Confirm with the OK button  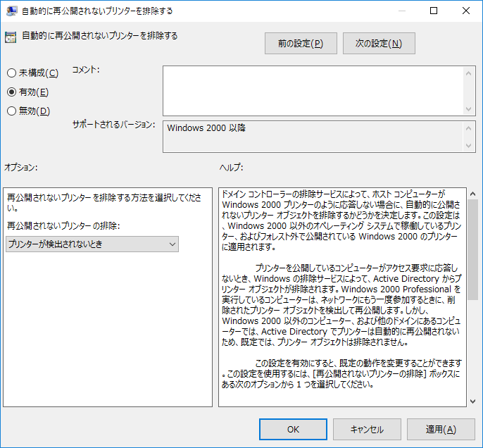click(293, 429)
